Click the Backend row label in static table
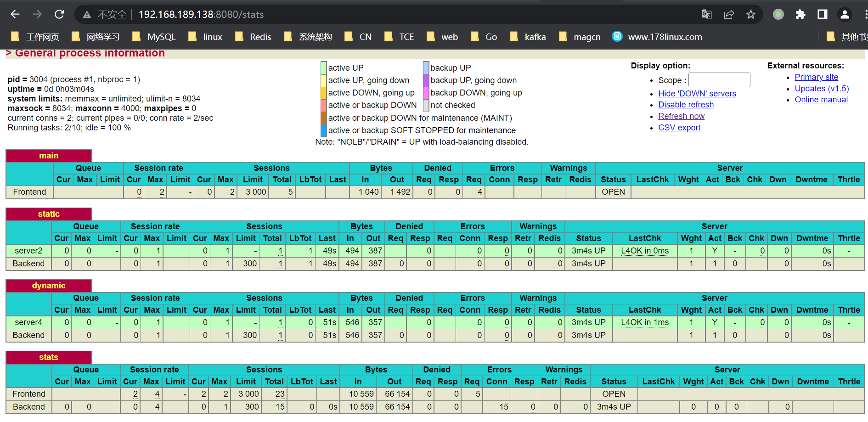Screen dimensions: 868x422 coord(28,264)
